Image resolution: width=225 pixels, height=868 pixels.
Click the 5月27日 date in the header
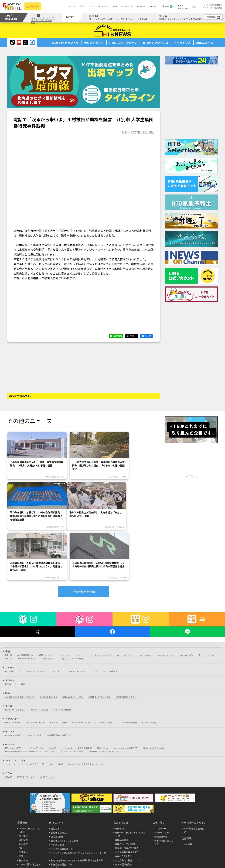point(165,6)
